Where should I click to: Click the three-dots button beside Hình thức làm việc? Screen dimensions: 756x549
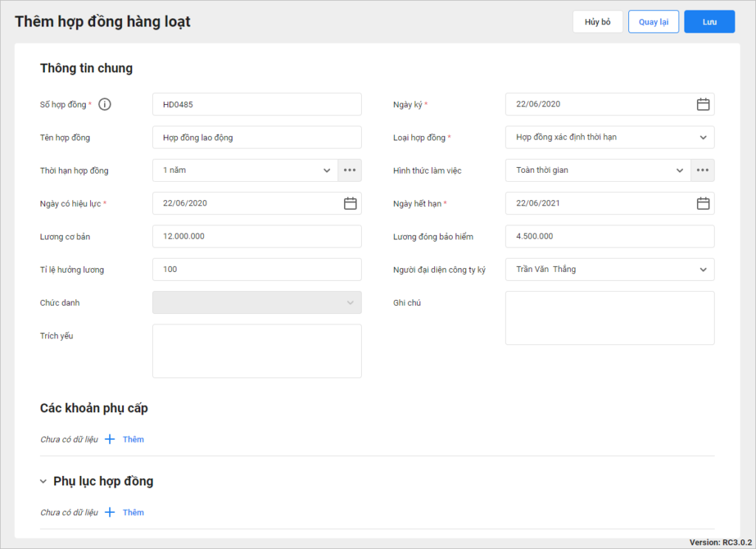(x=702, y=171)
